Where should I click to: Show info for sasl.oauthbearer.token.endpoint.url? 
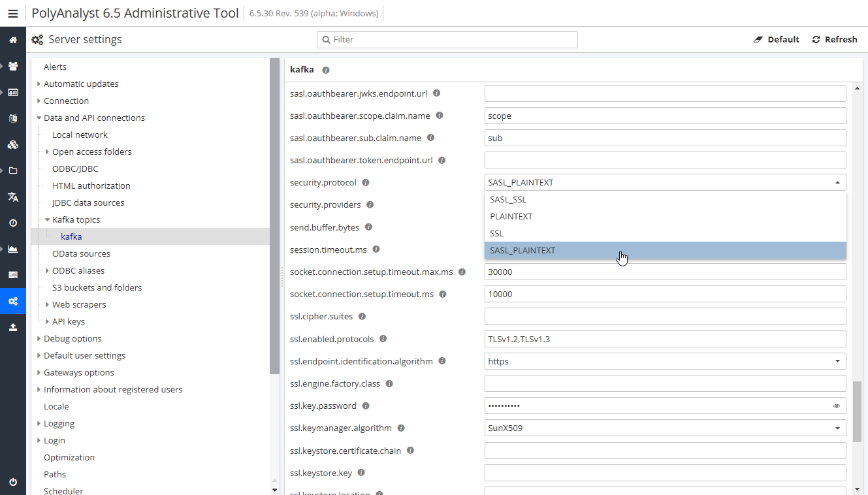(442, 160)
